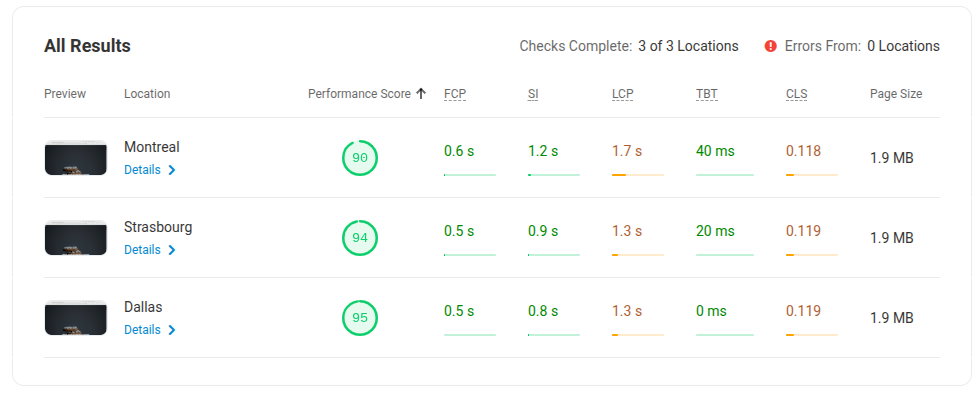
Task: Click Montreal's 90 score circle
Action: click(360, 158)
